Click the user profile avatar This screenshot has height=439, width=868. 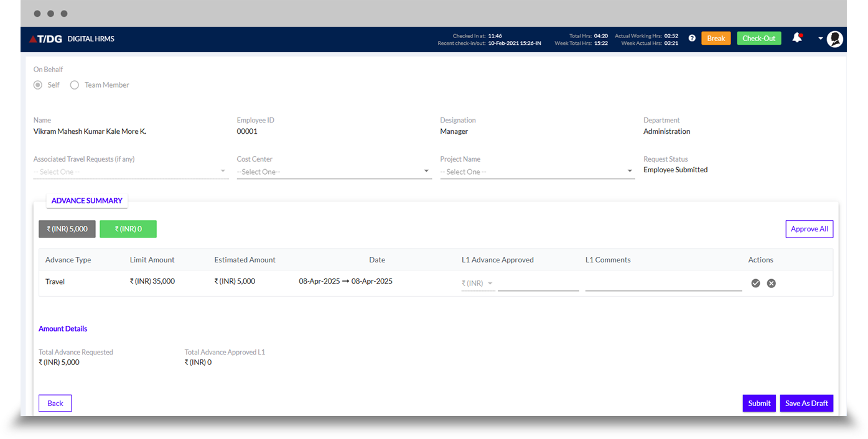834,39
